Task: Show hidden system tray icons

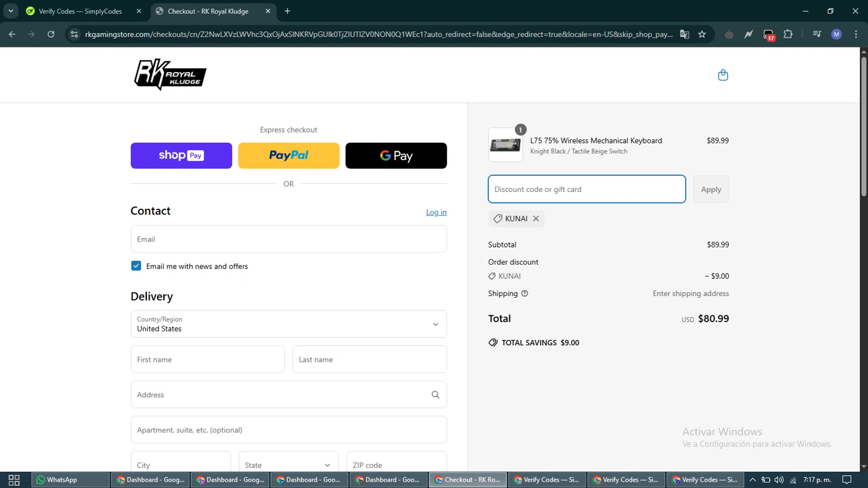Action: [x=752, y=480]
